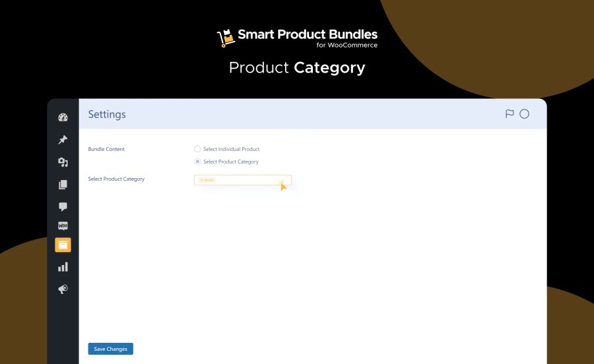Open the WooCommerce Woo icon
The height and width of the screenshot is (364, 594).
[63, 226]
